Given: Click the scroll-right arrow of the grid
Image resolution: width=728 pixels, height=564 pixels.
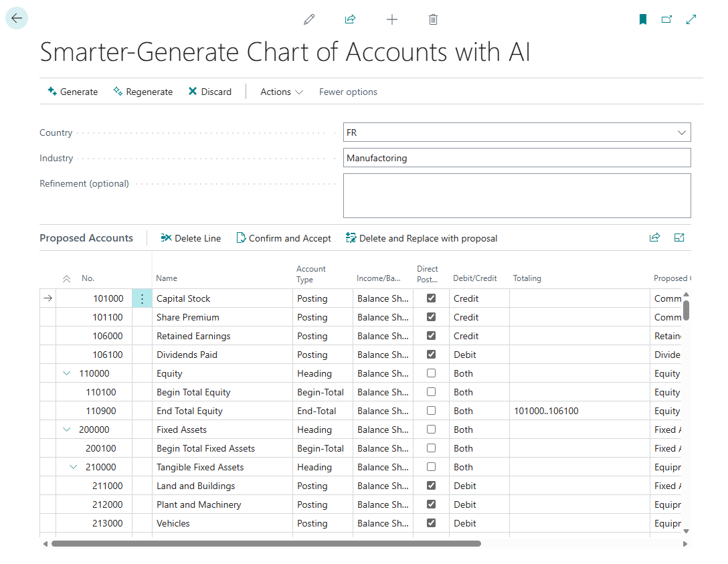Looking at the screenshot, I should click(x=685, y=543).
